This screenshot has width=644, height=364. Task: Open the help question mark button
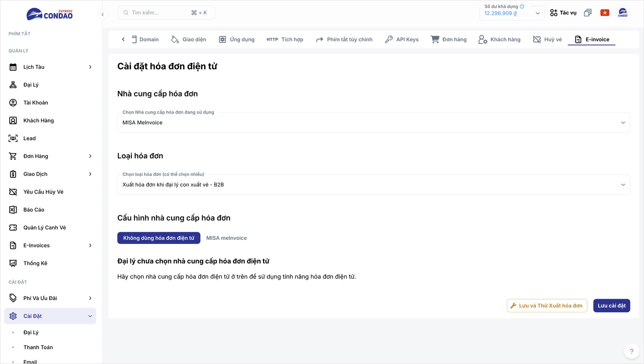[631, 351]
